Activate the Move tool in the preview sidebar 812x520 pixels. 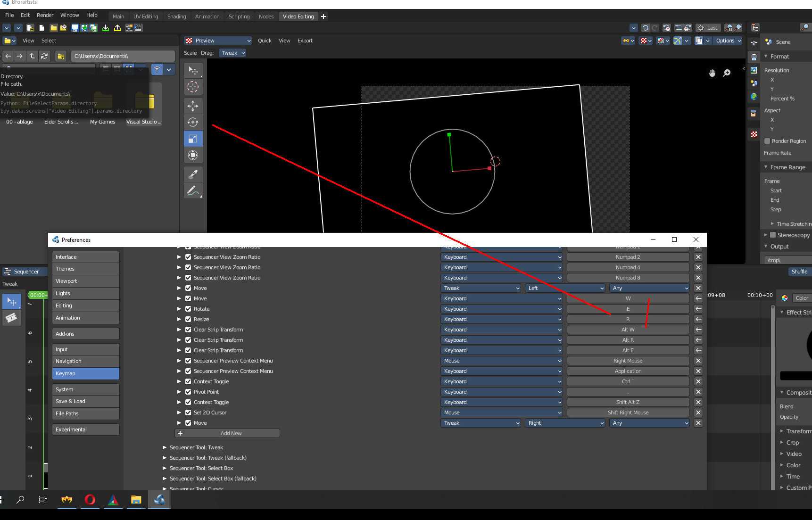click(x=193, y=106)
